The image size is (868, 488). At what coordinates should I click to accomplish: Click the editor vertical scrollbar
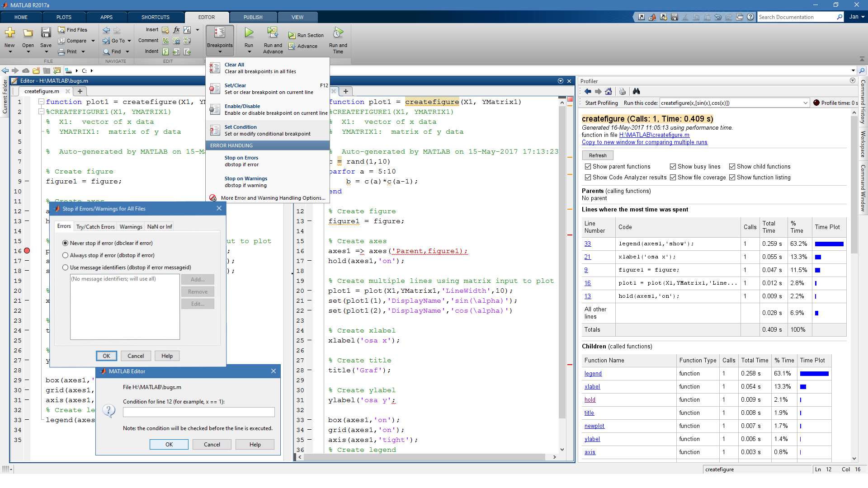coord(562,262)
